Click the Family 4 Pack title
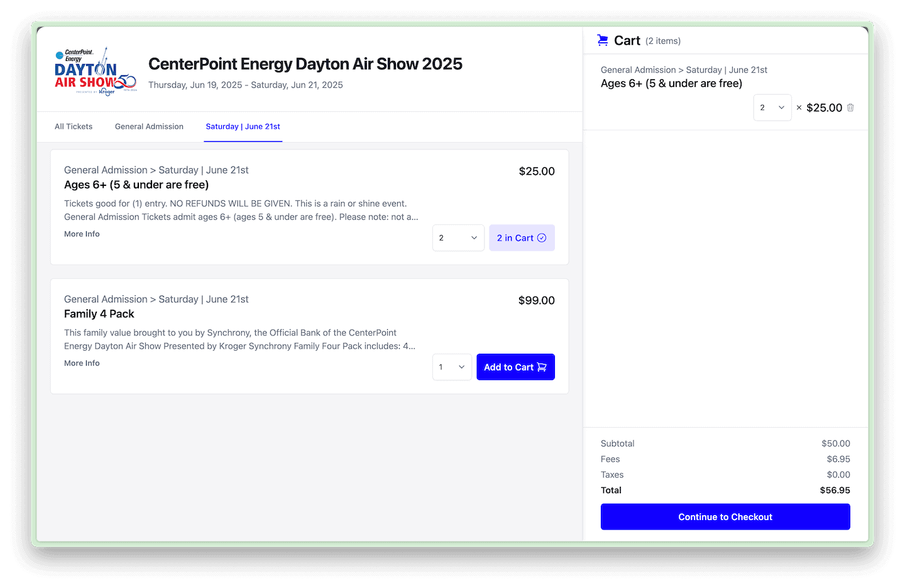This screenshot has height=588, width=905. [99, 314]
